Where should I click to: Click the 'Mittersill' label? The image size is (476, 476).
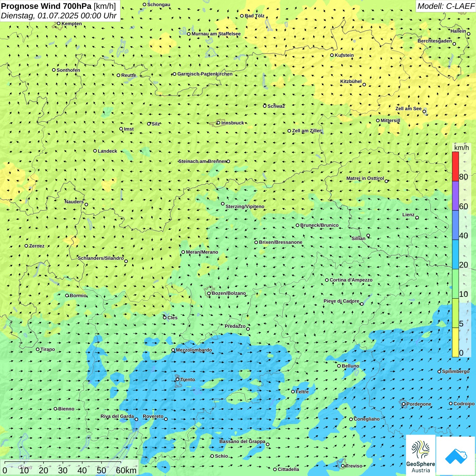[x=390, y=120]
